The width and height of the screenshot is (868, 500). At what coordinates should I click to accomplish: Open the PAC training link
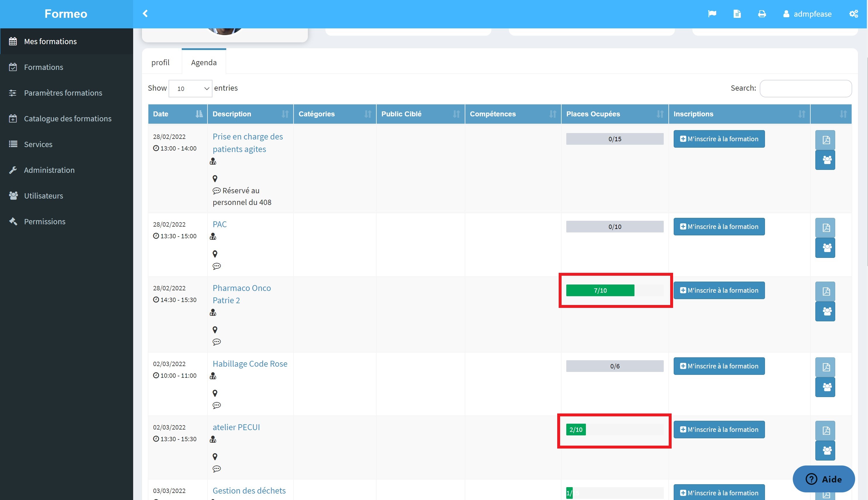tap(219, 224)
